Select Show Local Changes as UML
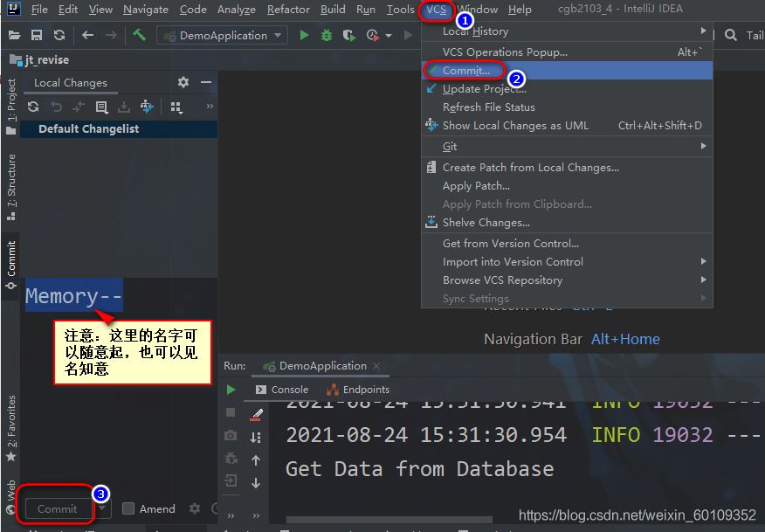Screen dimensions: 765x532 [x=567, y=126]
